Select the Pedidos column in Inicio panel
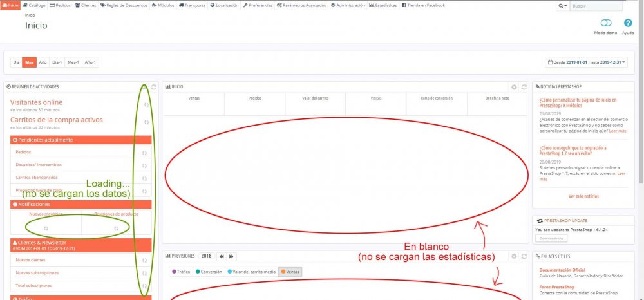Image resolution: width=644 pixels, height=300 pixels. pyautogui.click(x=254, y=104)
